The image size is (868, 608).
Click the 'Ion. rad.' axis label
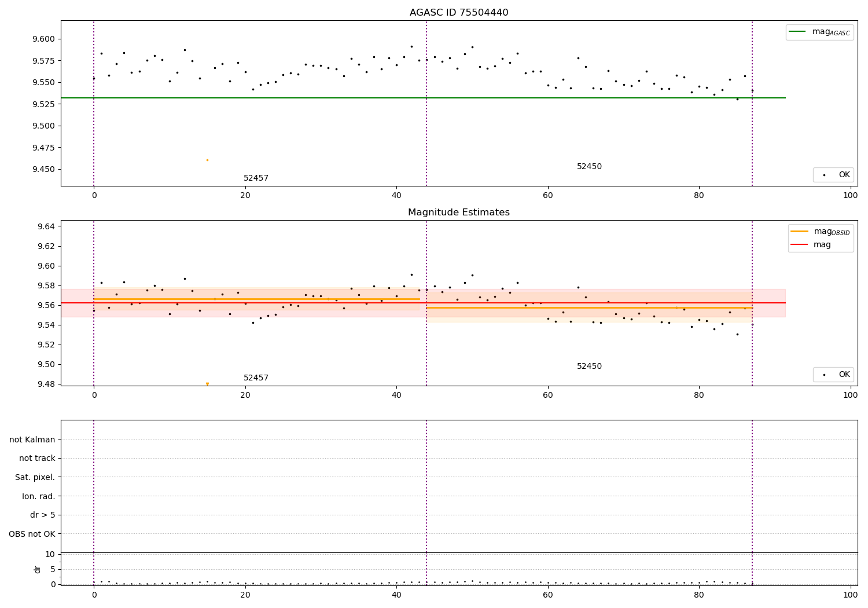pos(39,496)
